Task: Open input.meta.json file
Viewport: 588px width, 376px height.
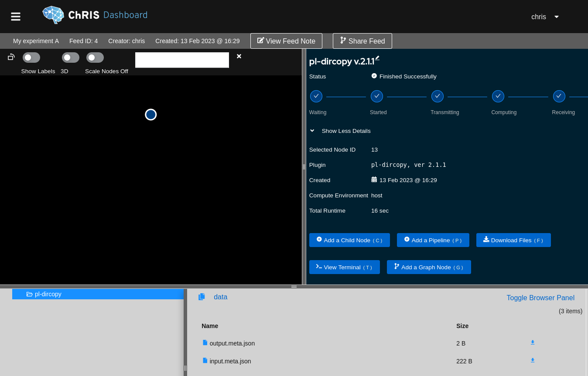Action: tap(230, 361)
